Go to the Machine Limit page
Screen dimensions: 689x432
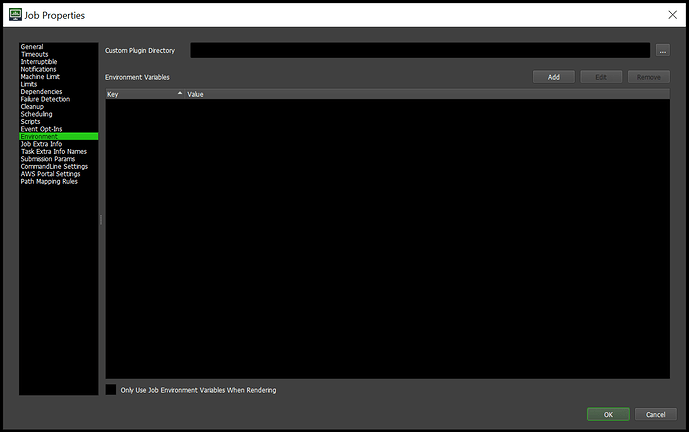[x=40, y=76]
